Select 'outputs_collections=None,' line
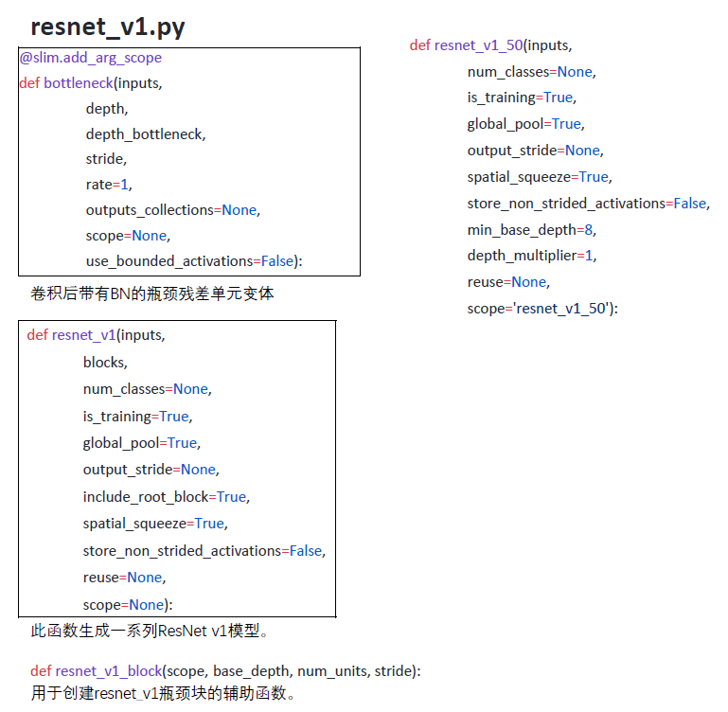728x712 pixels. (172, 210)
